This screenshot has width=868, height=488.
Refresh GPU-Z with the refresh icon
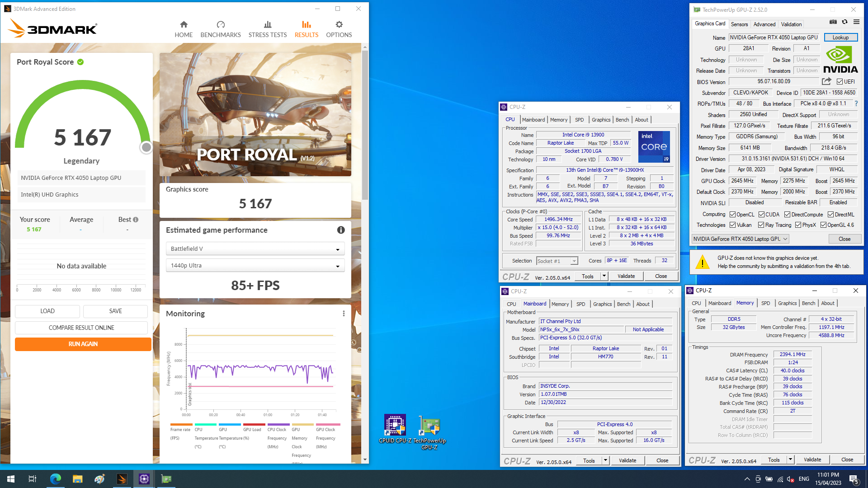[844, 22]
